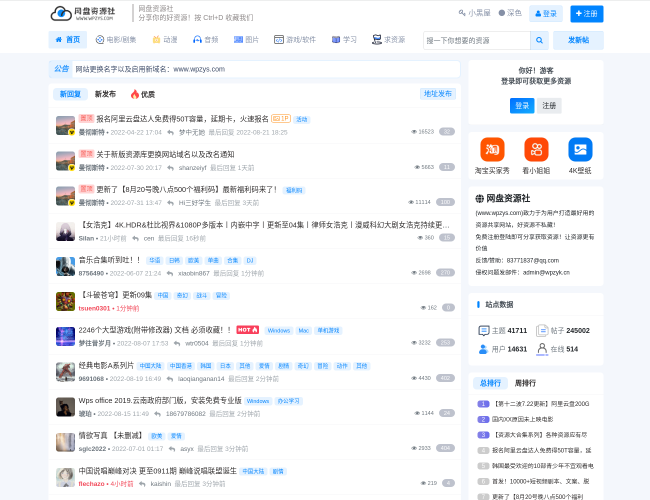Open post 音乐合集听到吐！！
This screenshot has width=650, height=500.
pyautogui.click(x=110, y=260)
